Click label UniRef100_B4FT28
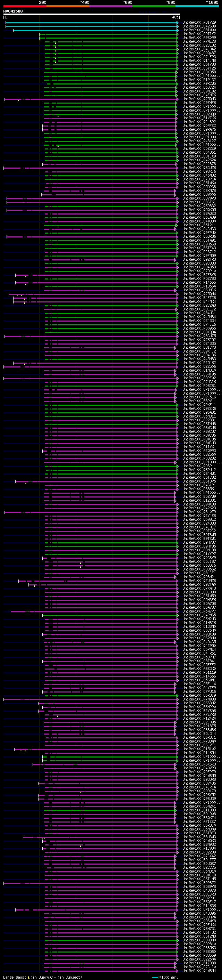 (199, 298)
